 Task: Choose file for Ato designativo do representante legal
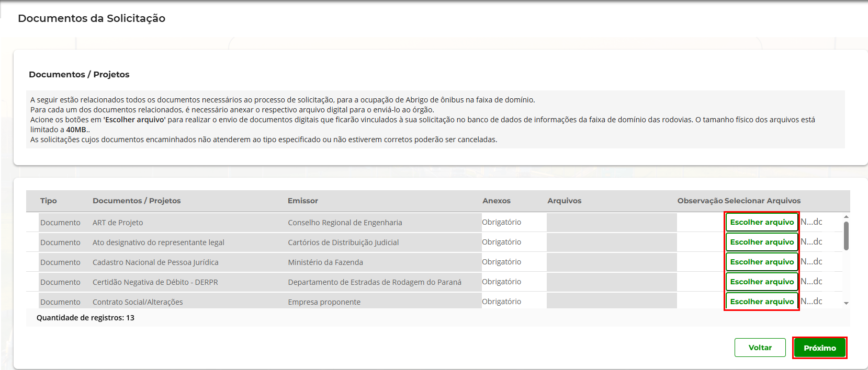click(761, 242)
